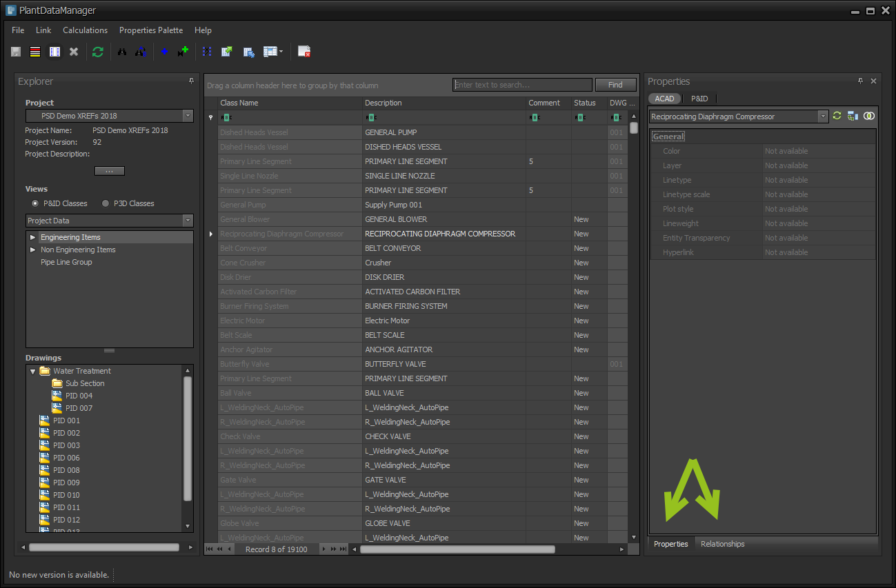896x588 pixels.
Task: Click green refresh icon in Properties panel
Action: [837, 116]
